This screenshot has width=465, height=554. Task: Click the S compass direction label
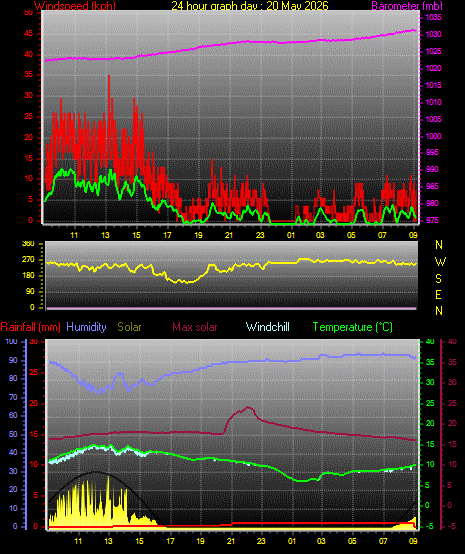(x=438, y=279)
